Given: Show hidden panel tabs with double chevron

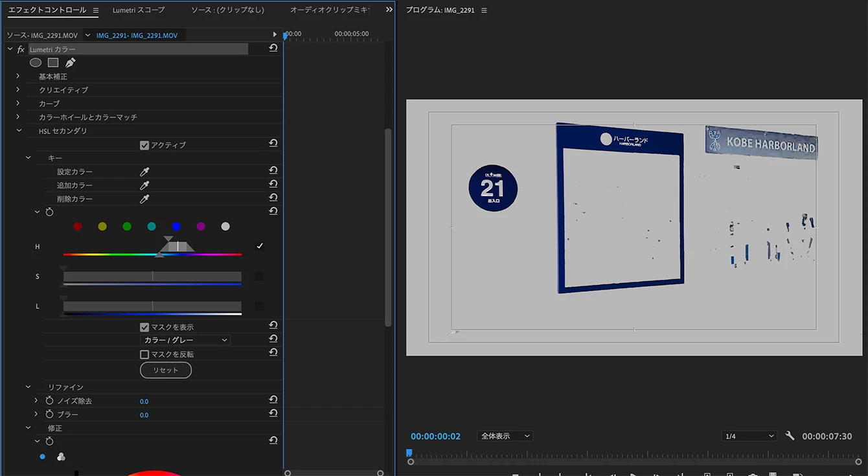Looking at the screenshot, I should point(389,10).
